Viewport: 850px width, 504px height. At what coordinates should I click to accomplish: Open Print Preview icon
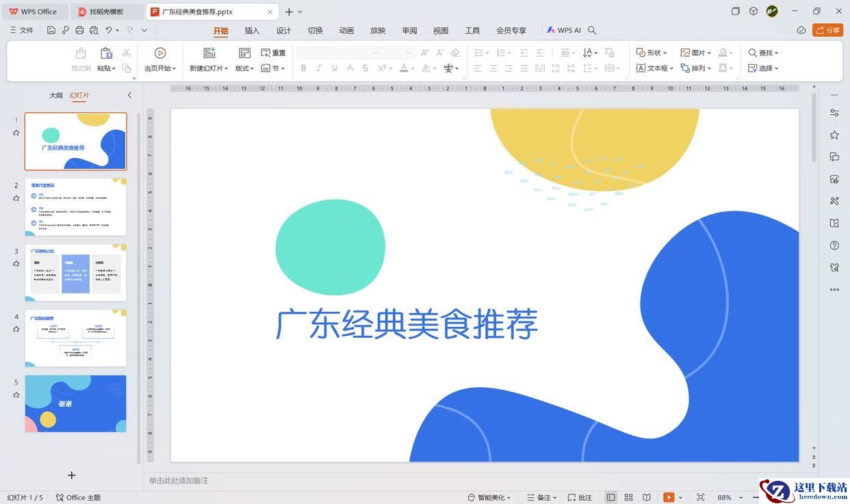tap(94, 30)
